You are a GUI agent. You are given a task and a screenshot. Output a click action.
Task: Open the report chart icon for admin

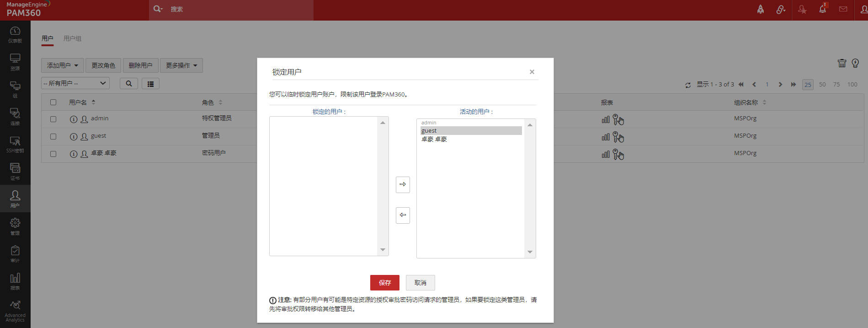(606, 119)
